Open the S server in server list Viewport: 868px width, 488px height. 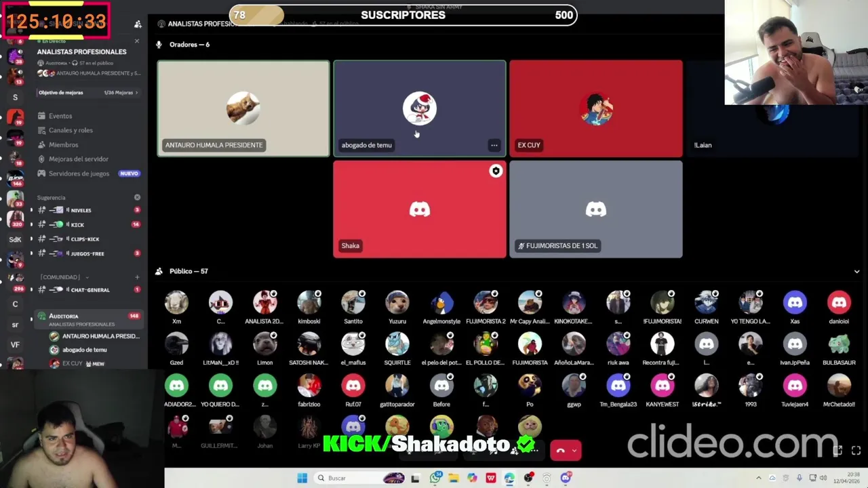pyautogui.click(x=15, y=98)
